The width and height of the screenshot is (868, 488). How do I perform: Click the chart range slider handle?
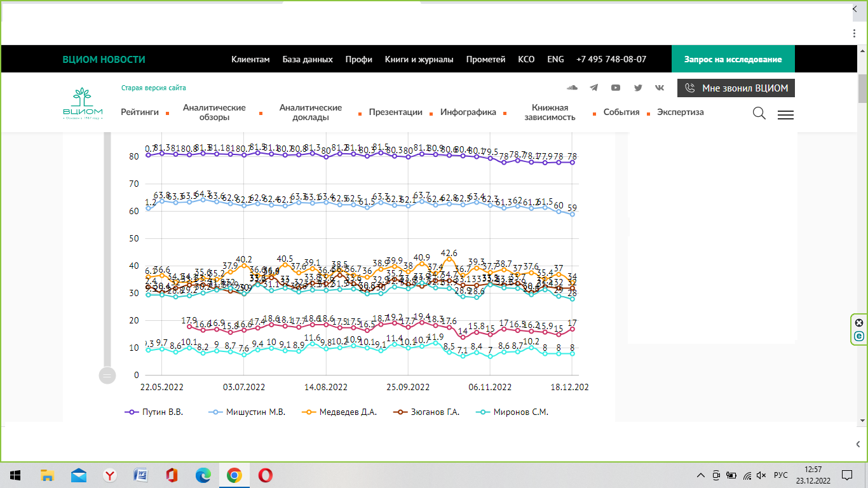click(x=107, y=376)
